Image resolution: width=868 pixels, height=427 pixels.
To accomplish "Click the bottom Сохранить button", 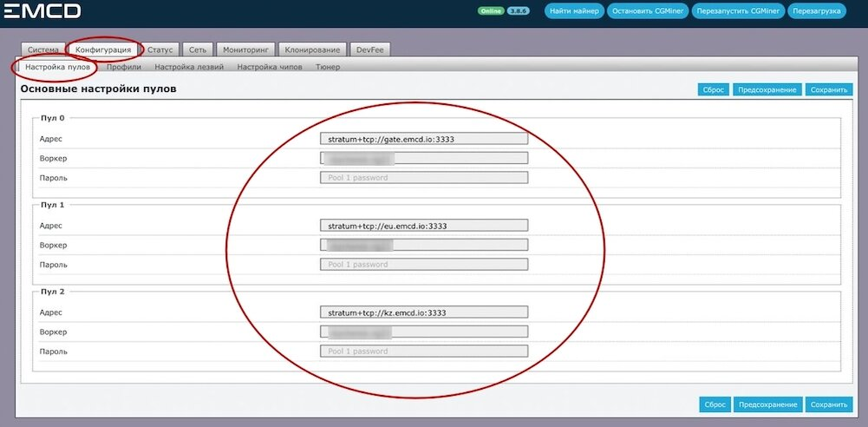I will [x=829, y=404].
